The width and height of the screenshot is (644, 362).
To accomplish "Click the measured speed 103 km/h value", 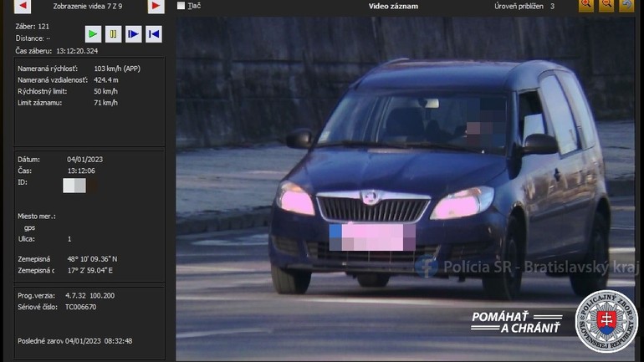I will coord(117,69).
